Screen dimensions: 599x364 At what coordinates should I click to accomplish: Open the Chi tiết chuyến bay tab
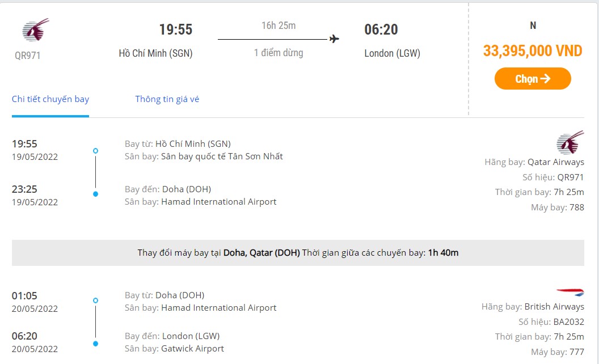coord(50,99)
